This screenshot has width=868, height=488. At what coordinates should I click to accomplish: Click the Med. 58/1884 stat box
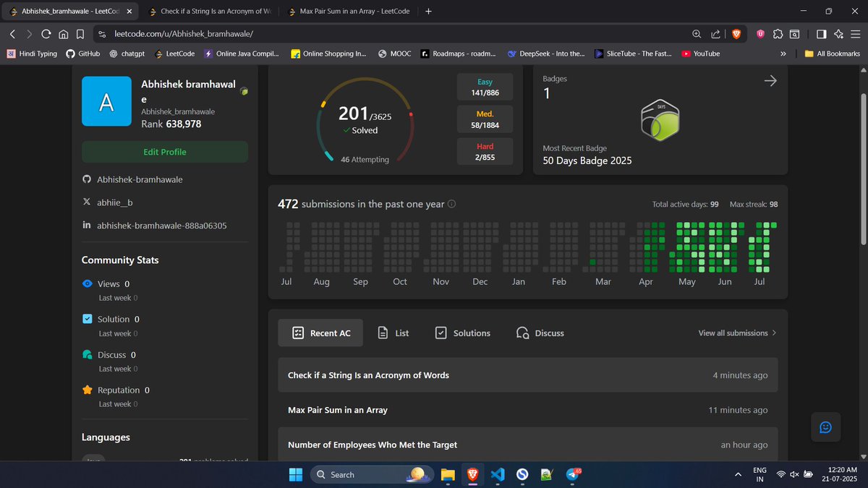pyautogui.click(x=485, y=119)
